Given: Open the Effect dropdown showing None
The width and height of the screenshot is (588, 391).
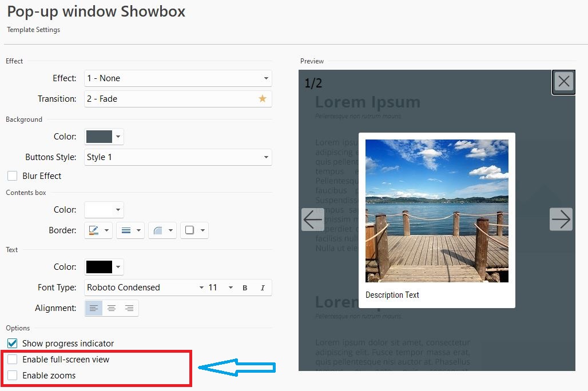Looking at the screenshot, I should pyautogui.click(x=177, y=78).
